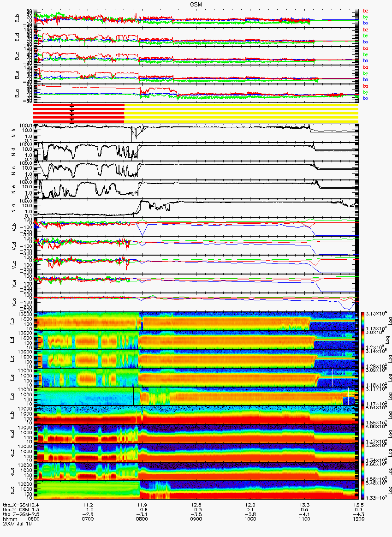Click the X-GSM value 12.5
392x537 pixels.
(196, 506)
